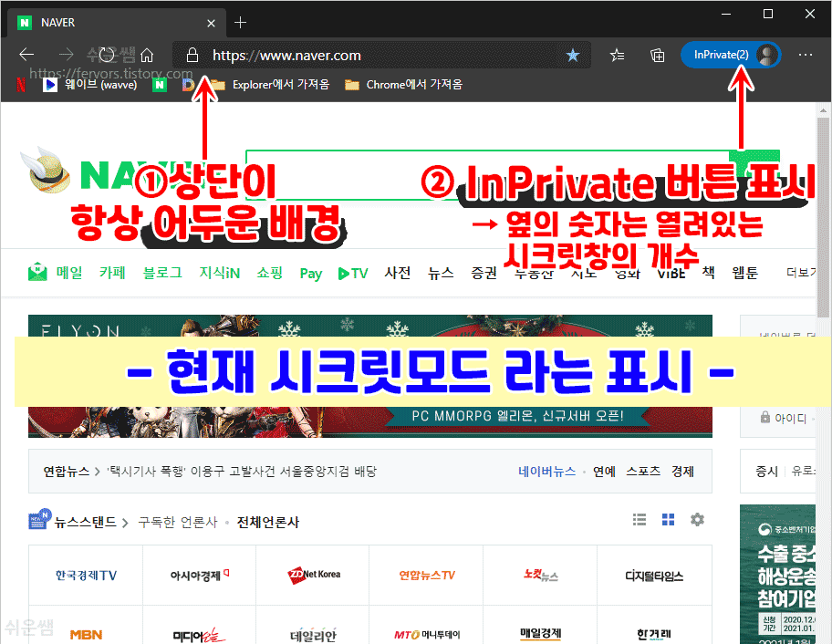
Task: Close the NAVER tab
Action: pyautogui.click(x=211, y=24)
